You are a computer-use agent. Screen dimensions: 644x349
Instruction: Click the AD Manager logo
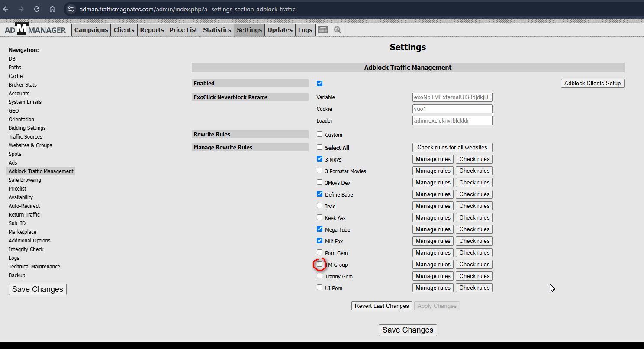tap(35, 29)
